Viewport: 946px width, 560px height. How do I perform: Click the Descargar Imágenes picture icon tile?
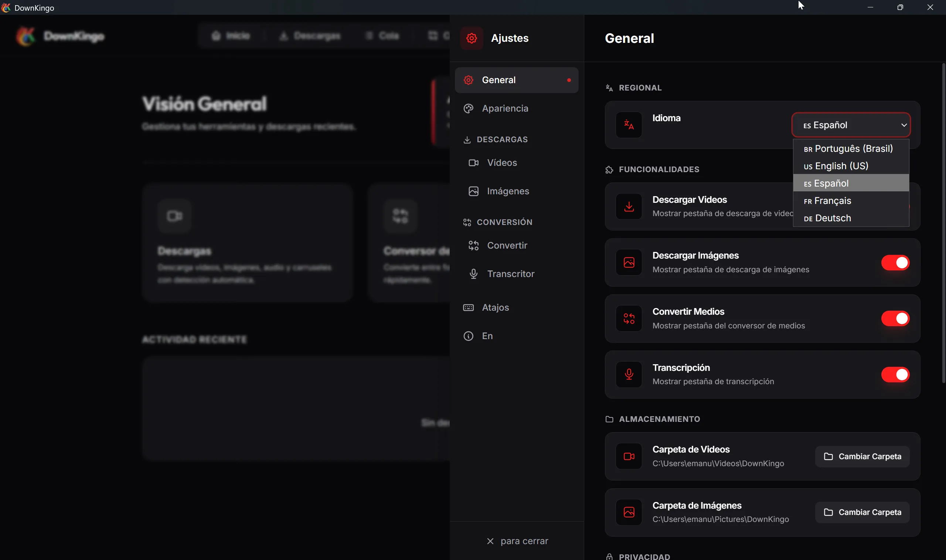(629, 262)
